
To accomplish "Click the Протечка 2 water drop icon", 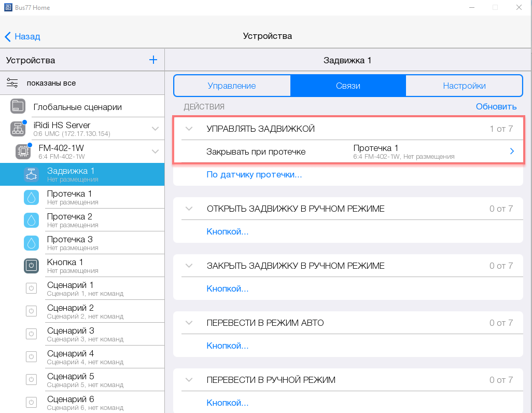I will 31,221.
